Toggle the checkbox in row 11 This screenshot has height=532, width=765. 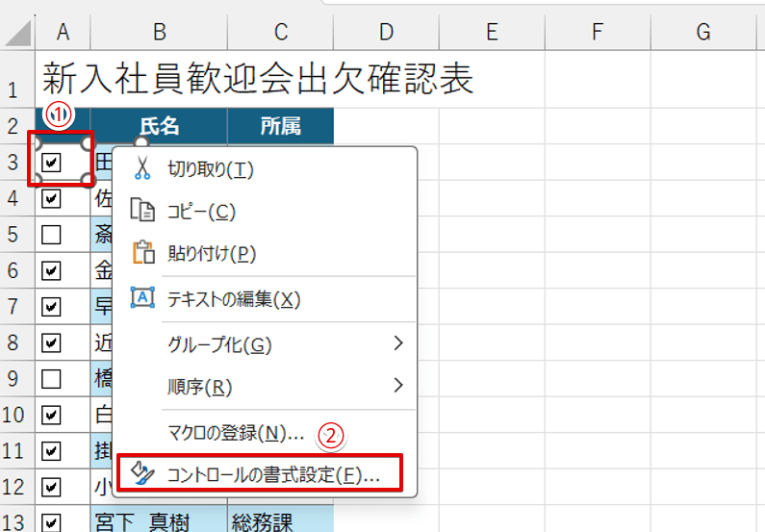click(51, 451)
